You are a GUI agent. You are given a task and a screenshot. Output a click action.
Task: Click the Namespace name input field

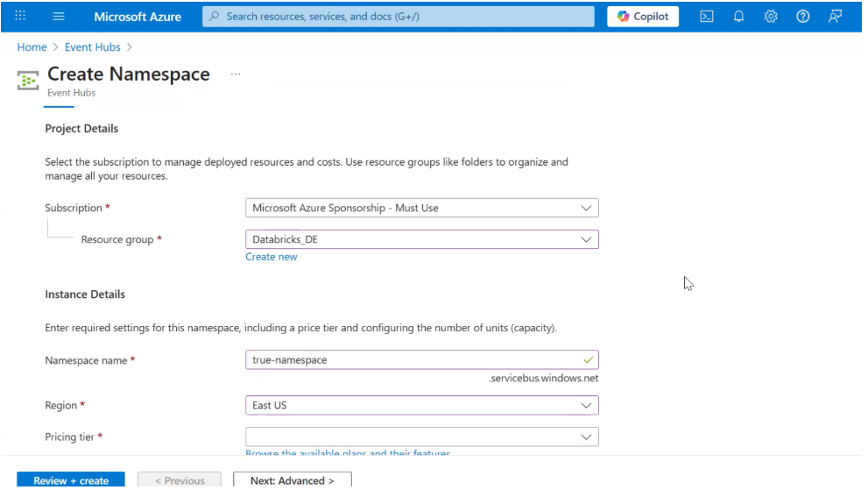[412, 359]
